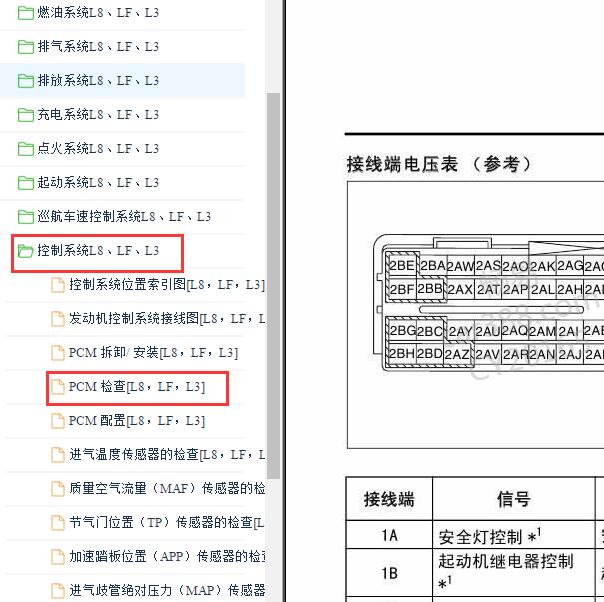Expand 起动系统L8、LF、L3 tree node

tap(98, 183)
